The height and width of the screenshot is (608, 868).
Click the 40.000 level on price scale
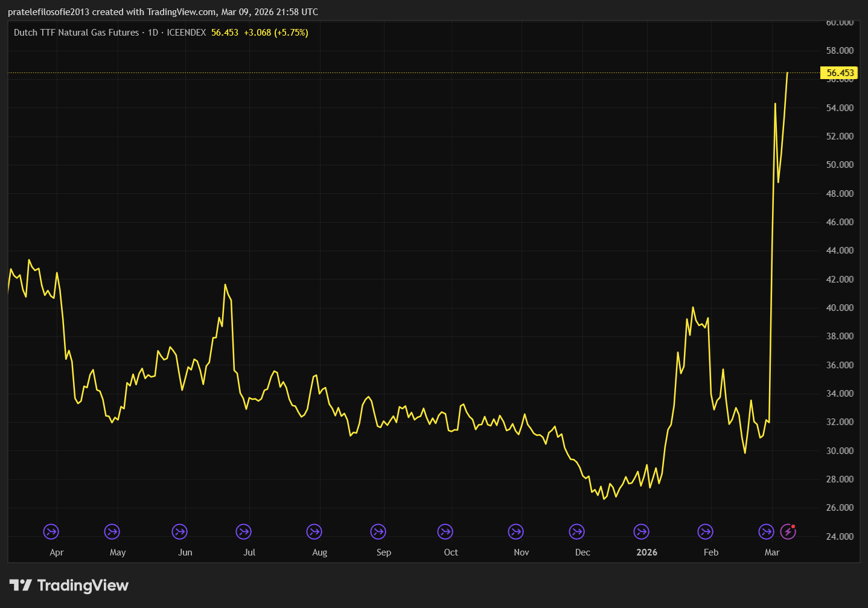coord(840,308)
